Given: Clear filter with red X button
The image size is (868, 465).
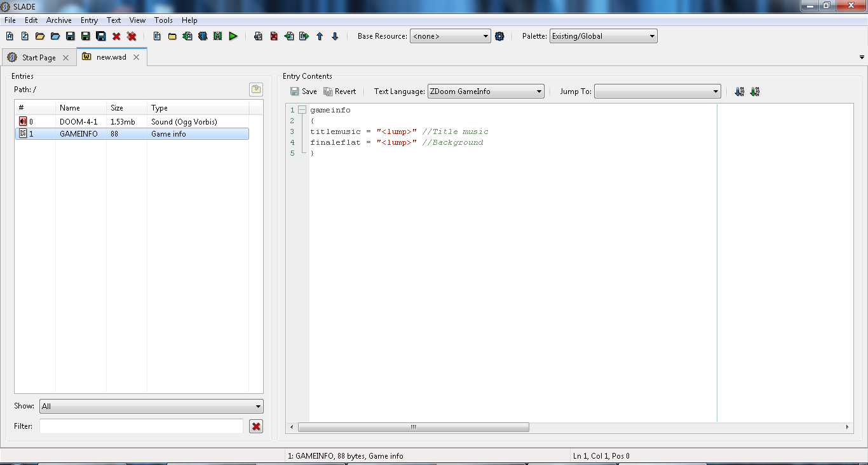Looking at the screenshot, I should click(256, 426).
